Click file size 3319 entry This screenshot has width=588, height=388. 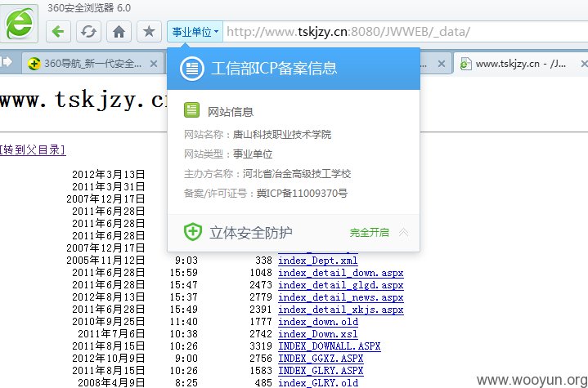pos(261,346)
